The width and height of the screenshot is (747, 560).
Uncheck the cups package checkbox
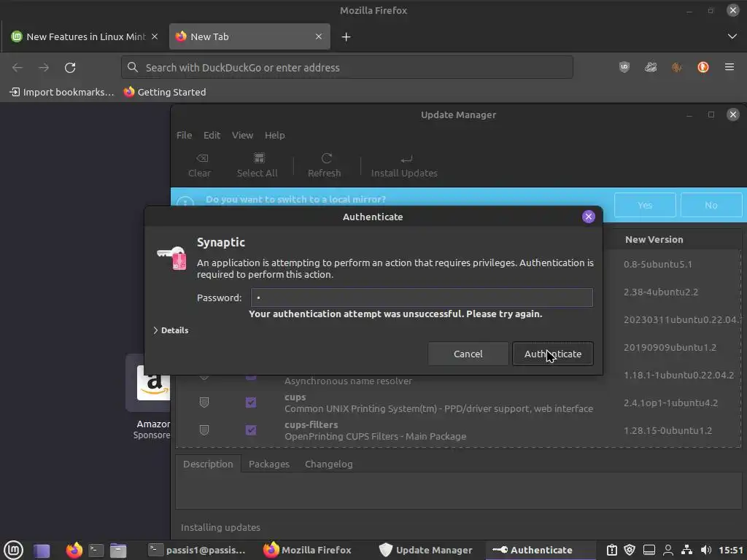click(x=251, y=402)
